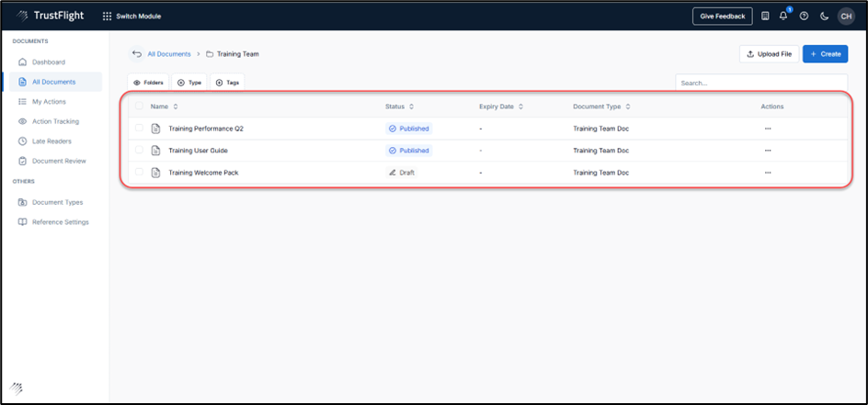
Task: Open the CH user avatar
Action: click(845, 17)
